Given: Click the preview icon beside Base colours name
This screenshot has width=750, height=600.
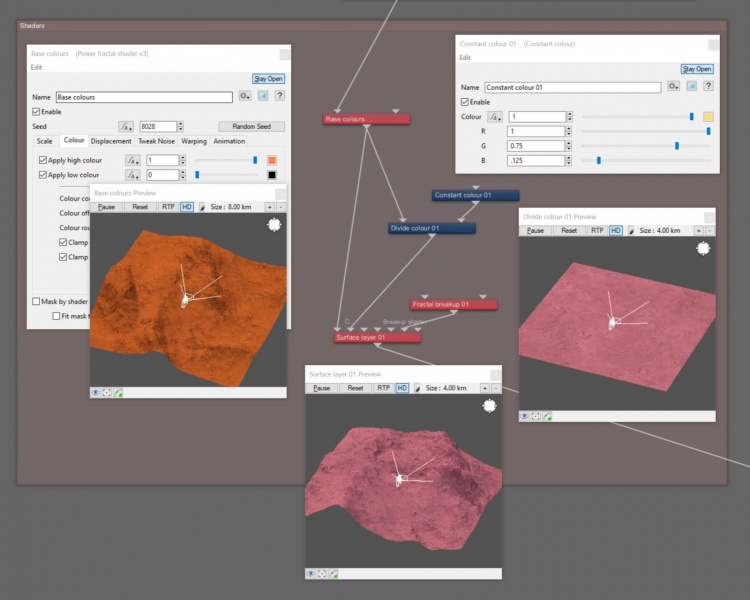Looking at the screenshot, I should tap(263, 96).
